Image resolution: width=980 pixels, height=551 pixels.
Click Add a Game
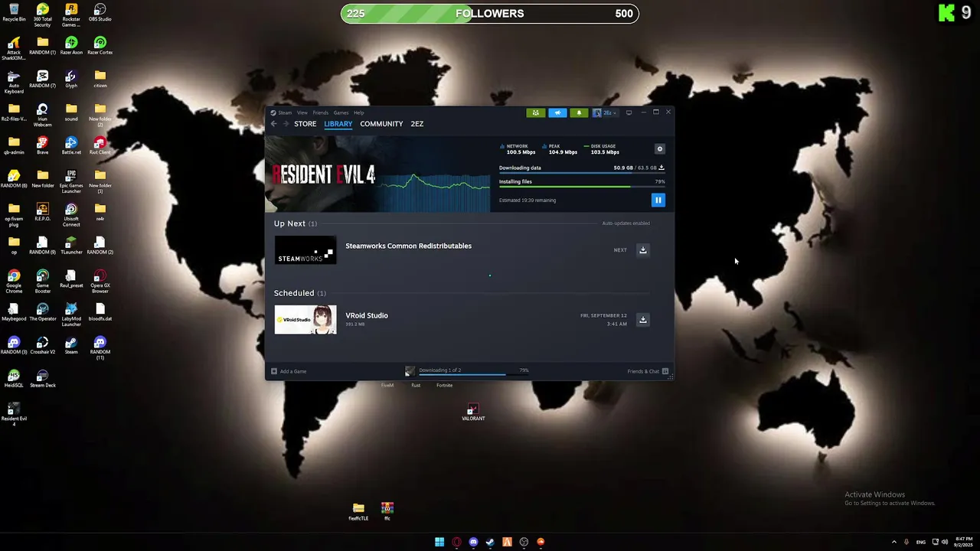(x=289, y=371)
